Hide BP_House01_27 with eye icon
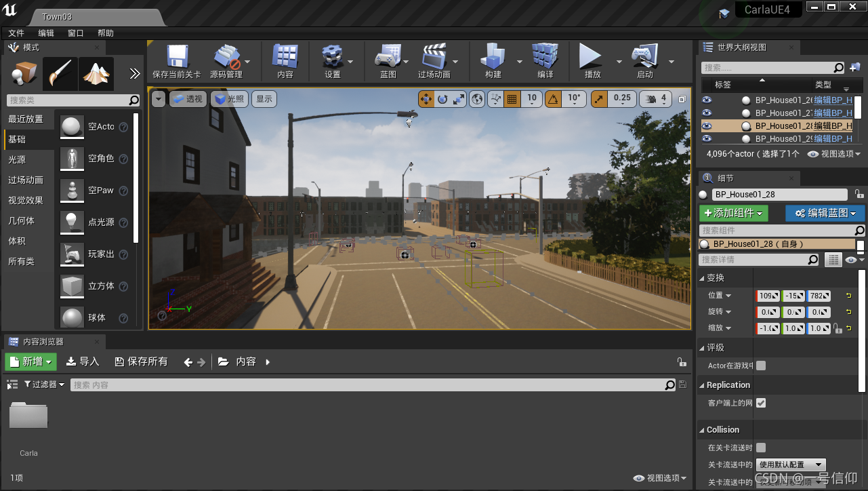Screen dimensions: 868x491 tap(707, 113)
